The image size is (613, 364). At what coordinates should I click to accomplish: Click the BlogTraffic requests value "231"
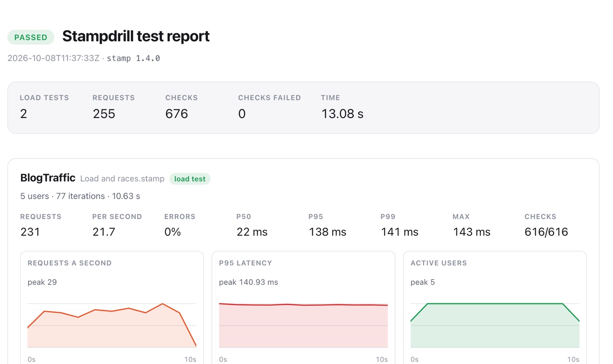(30, 232)
